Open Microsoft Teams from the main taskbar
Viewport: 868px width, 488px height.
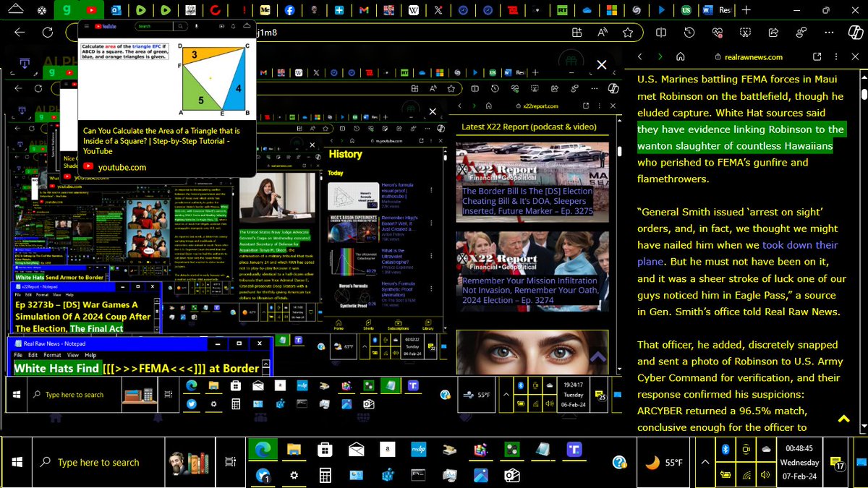(x=575, y=450)
